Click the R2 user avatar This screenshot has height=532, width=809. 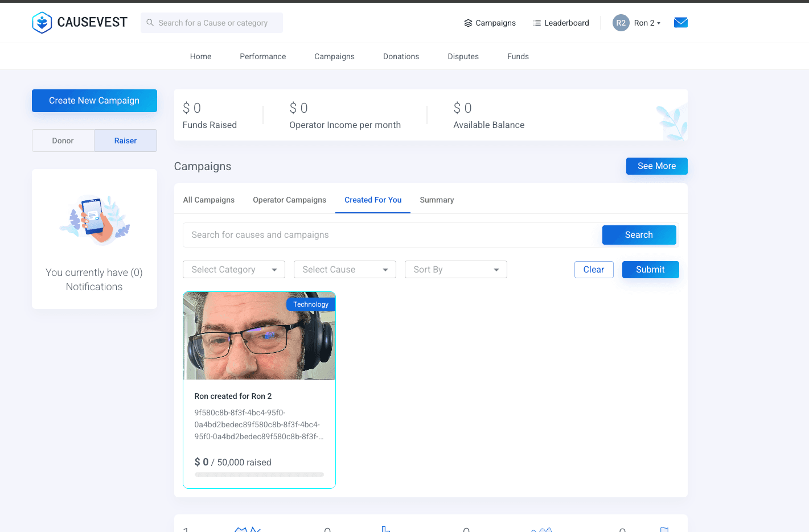coord(621,23)
